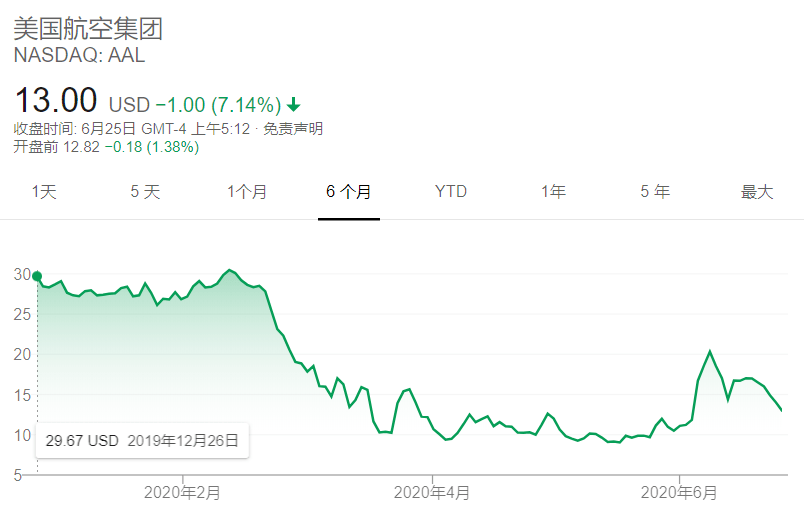
Task: Click the 美国航空集团 company title
Action: [88, 28]
